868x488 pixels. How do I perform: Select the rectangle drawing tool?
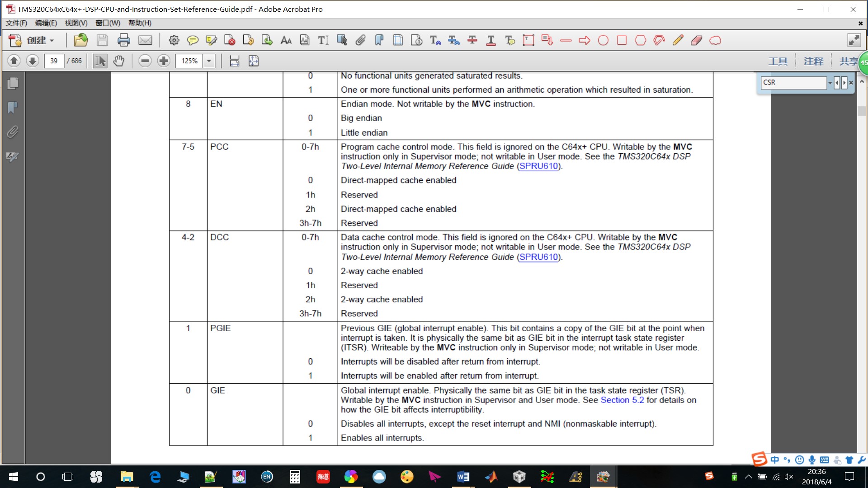click(x=622, y=41)
